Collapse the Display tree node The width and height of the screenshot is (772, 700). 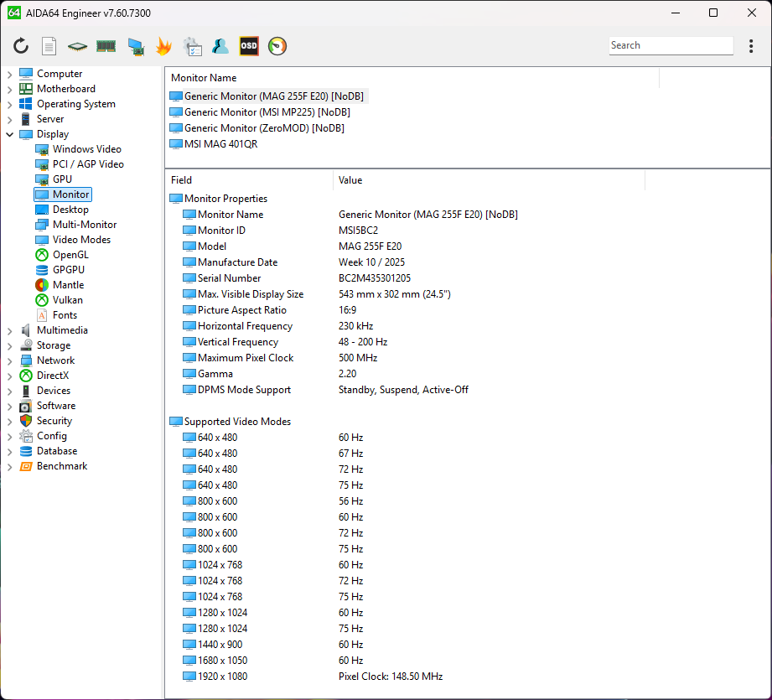[x=9, y=134]
